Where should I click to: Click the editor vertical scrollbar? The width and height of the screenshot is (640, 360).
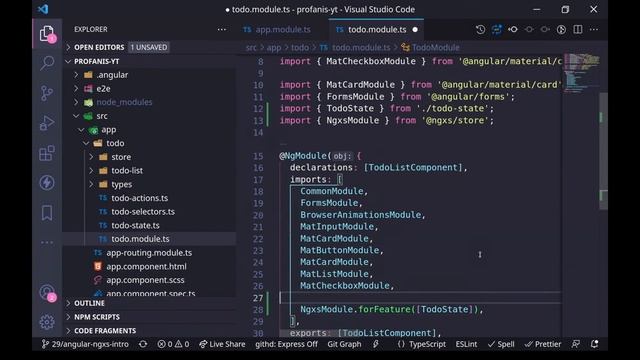point(603,151)
